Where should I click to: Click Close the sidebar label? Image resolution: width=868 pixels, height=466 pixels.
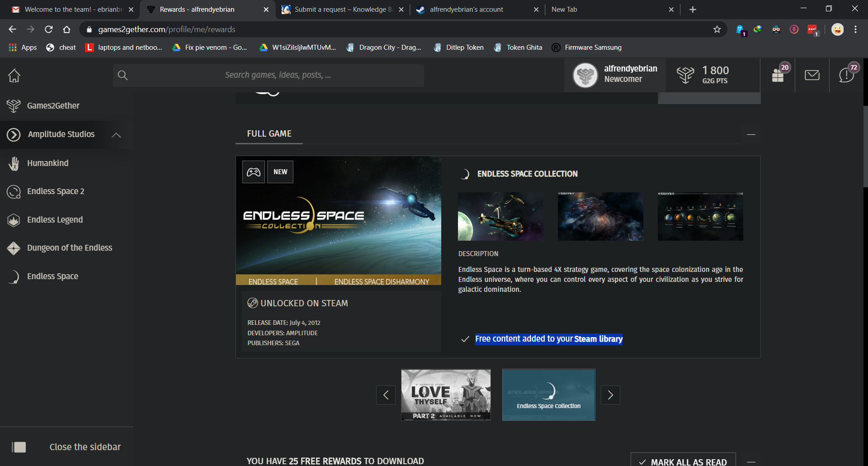coord(85,447)
